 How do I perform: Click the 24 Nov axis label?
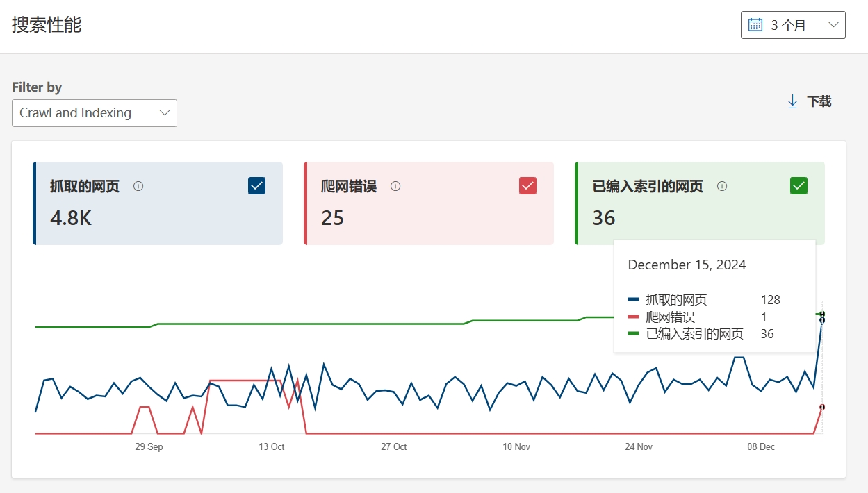pyautogui.click(x=639, y=446)
